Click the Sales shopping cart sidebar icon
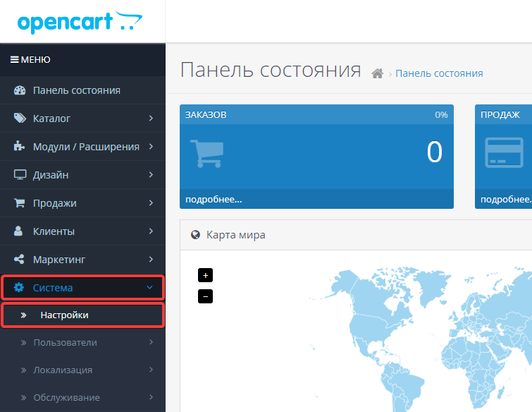Viewport: 532px width, 412px height. pos(20,203)
